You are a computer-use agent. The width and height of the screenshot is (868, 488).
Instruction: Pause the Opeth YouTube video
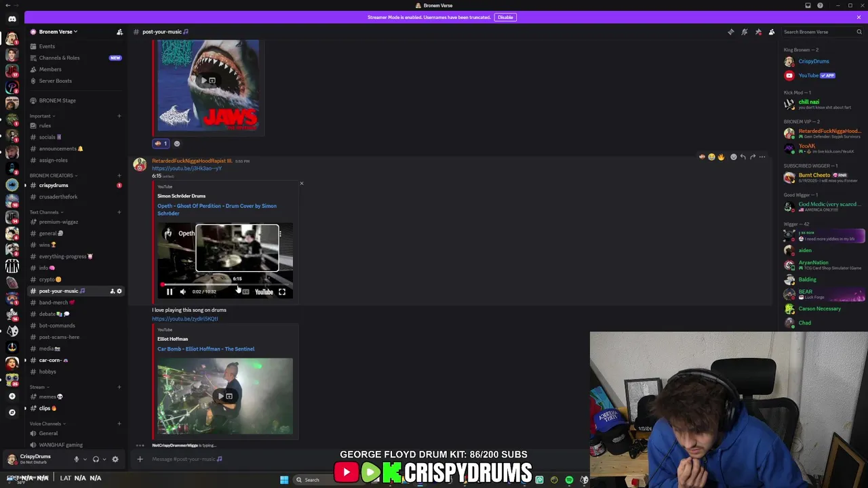pos(170,292)
